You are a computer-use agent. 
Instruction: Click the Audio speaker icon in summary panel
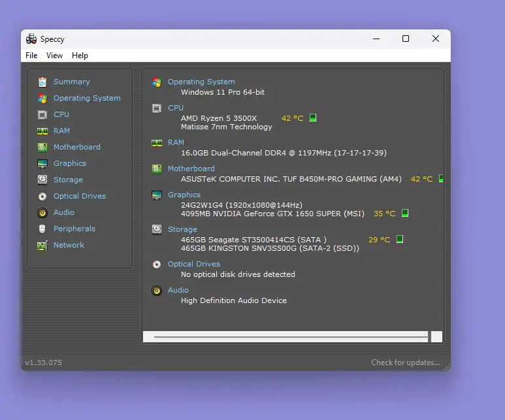point(157,291)
